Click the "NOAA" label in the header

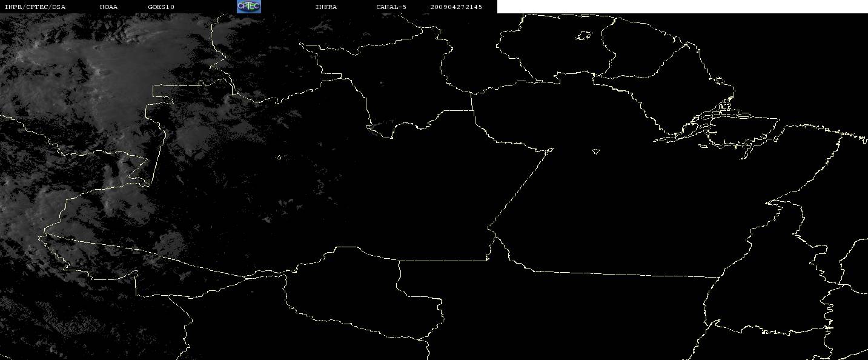click(109, 7)
